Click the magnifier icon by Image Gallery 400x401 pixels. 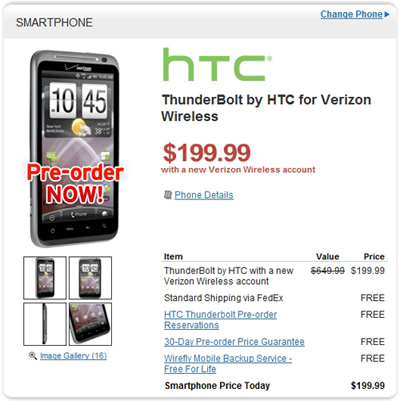pos(33,356)
